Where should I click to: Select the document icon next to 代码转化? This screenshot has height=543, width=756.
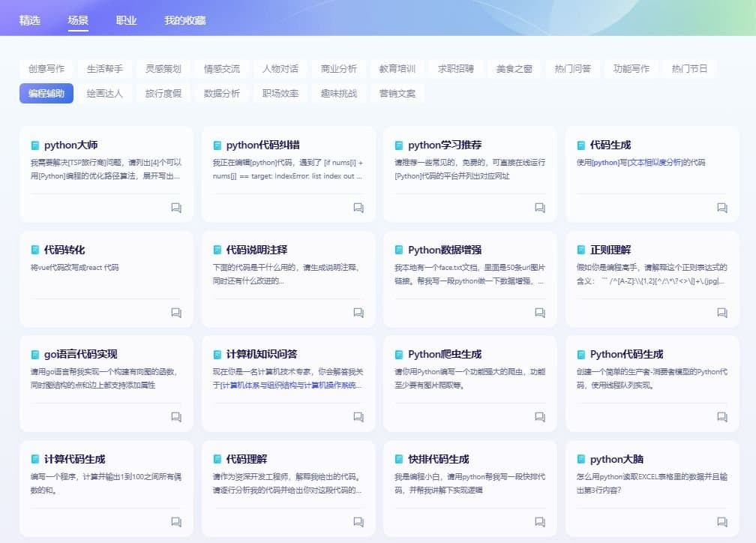pos(35,250)
